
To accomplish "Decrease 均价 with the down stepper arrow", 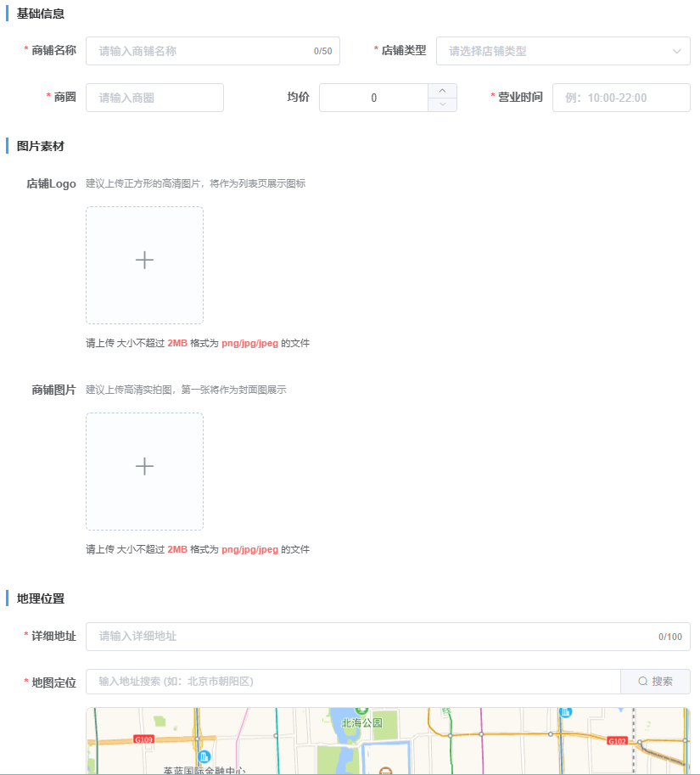I will click(x=444, y=104).
